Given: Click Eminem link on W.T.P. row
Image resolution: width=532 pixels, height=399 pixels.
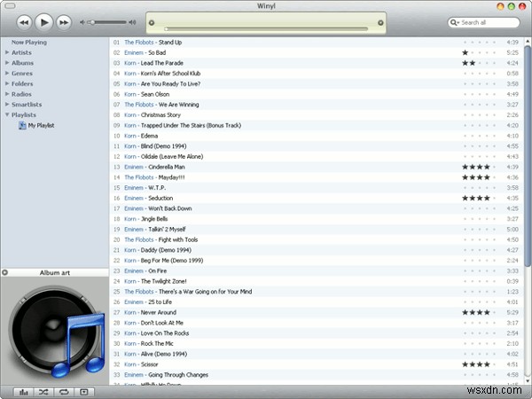Looking at the screenshot, I should pyautogui.click(x=134, y=188).
